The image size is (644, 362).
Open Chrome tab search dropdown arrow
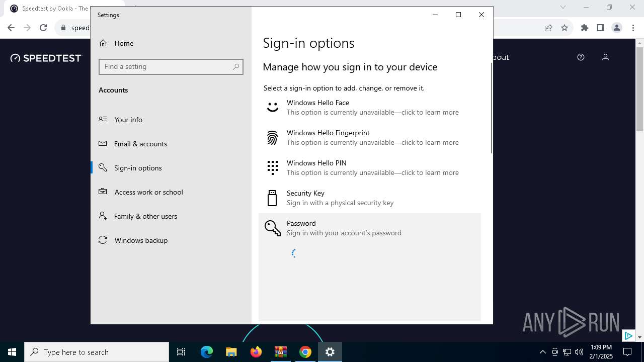click(563, 7)
